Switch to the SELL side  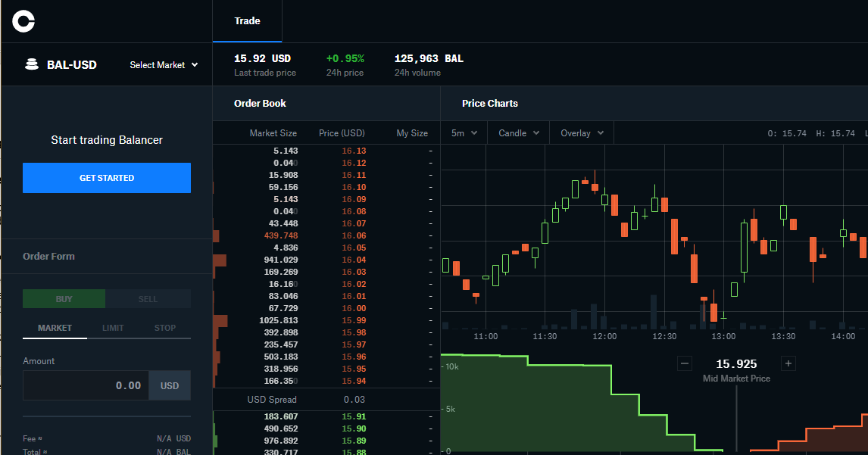(148, 298)
